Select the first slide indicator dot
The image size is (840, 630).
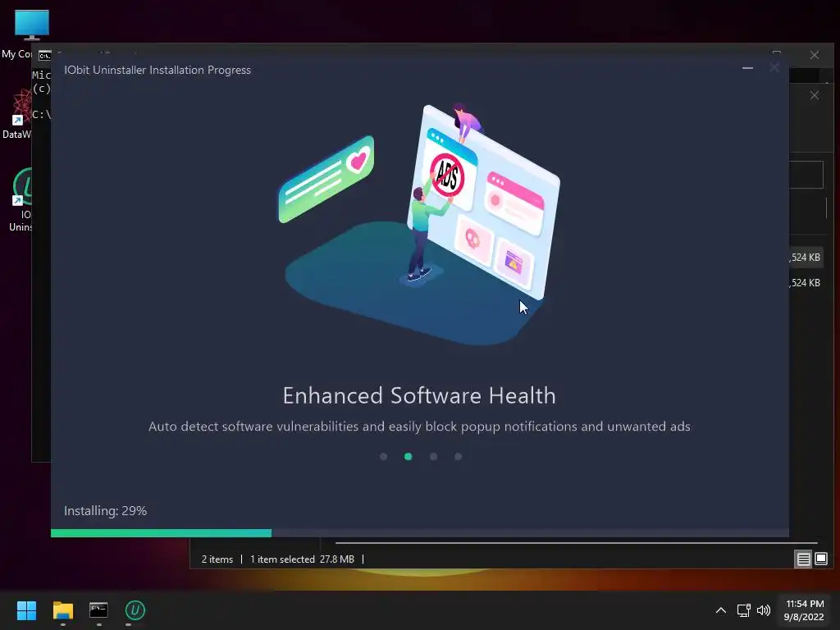coord(383,456)
